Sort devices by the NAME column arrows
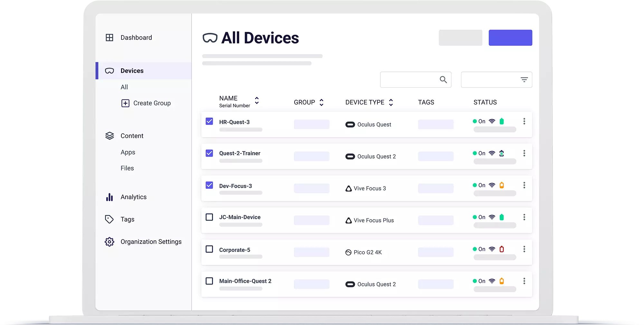This screenshot has height=326, width=644. pos(257,100)
